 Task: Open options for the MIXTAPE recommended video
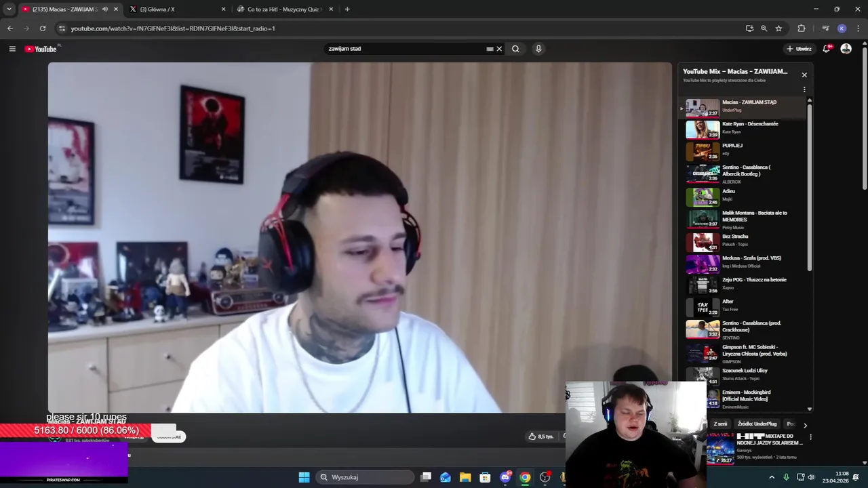click(810, 438)
